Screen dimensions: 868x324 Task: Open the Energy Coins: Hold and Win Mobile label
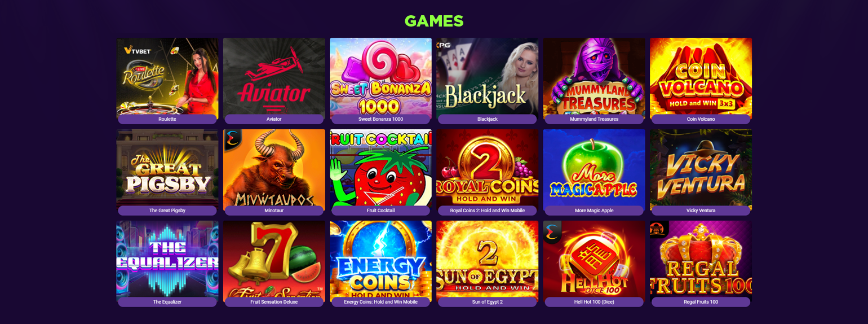[x=380, y=302]
